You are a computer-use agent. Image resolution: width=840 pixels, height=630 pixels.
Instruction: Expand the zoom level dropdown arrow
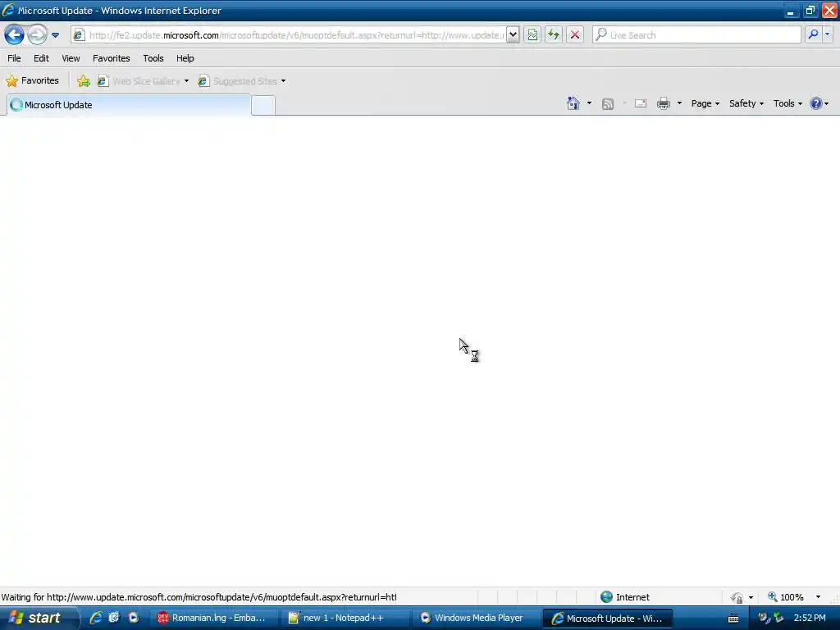pos(818,597)
